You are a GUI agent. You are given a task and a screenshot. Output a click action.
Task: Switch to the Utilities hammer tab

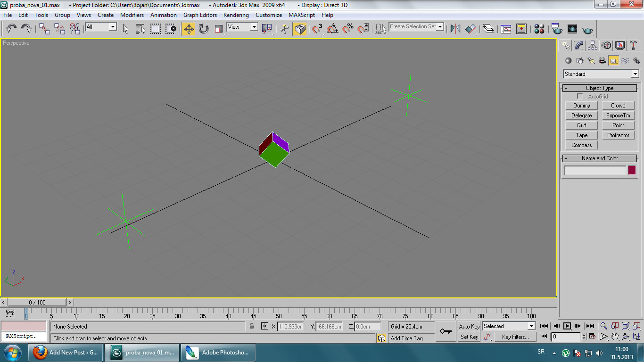(634, 45)
